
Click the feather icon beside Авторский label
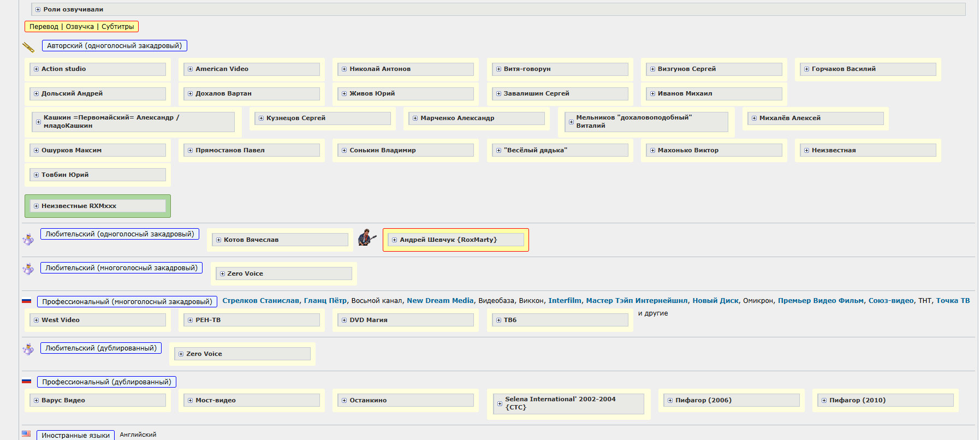[x=28, y=47]
